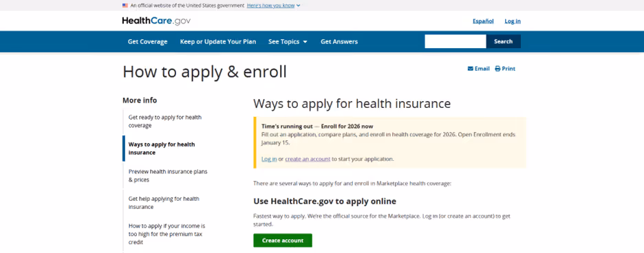Expand the See Topics dropdown
Image resolution: width=644 pixels, height=253 pixels.
(288, 41)
